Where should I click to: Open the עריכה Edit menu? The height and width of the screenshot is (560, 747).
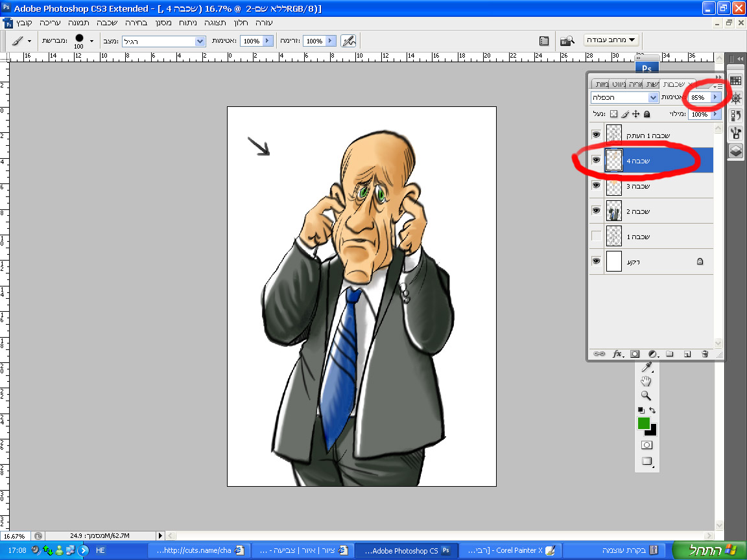pyautogui.click(x=50, y=23)
